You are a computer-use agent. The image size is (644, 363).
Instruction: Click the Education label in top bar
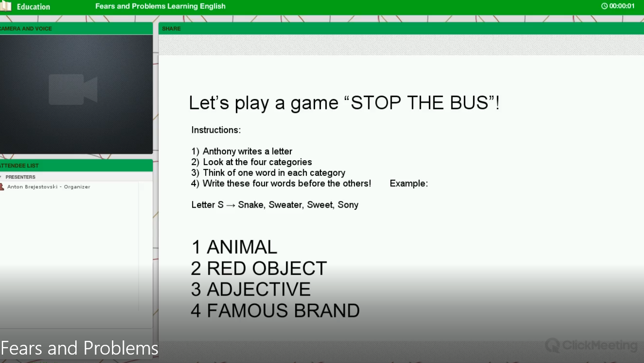tap(33, 7)
